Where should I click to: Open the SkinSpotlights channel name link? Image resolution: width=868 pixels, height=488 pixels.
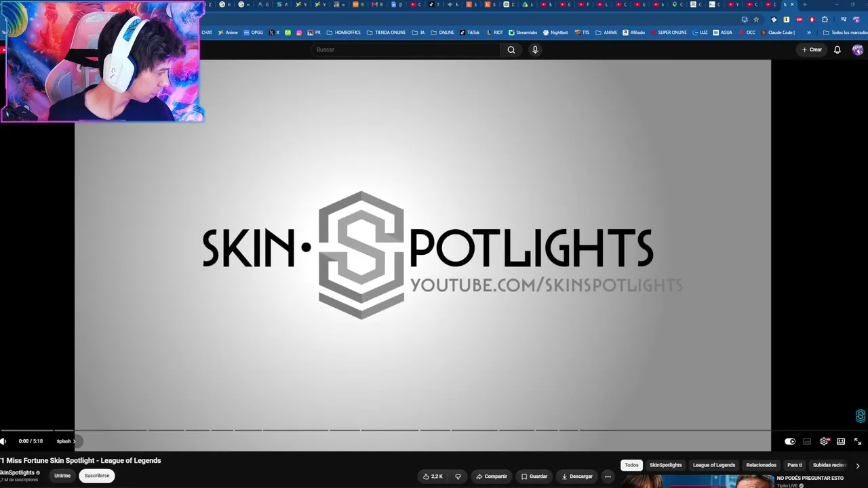[x=17, y=472]
